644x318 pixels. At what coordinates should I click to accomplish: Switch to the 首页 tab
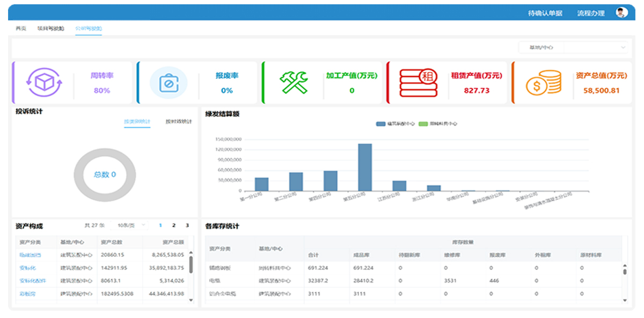(x=21, y=28)
